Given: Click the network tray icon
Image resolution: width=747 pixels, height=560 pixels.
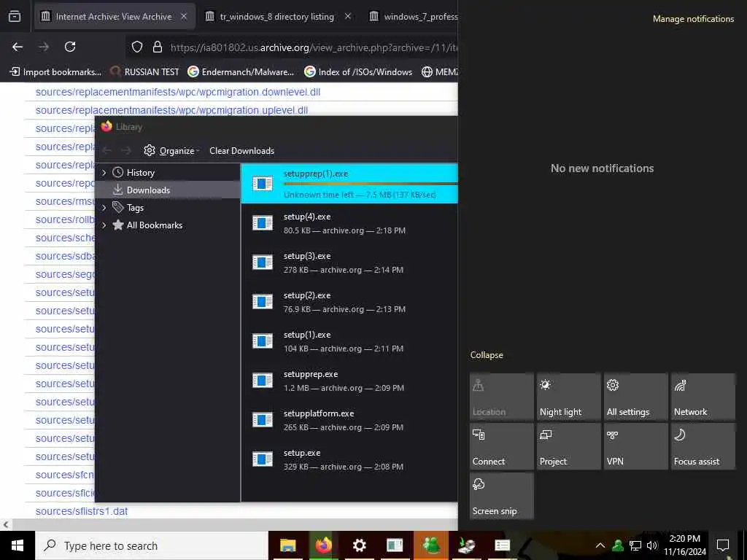Looking at the screenshot, I should click(x=635, y=545).
